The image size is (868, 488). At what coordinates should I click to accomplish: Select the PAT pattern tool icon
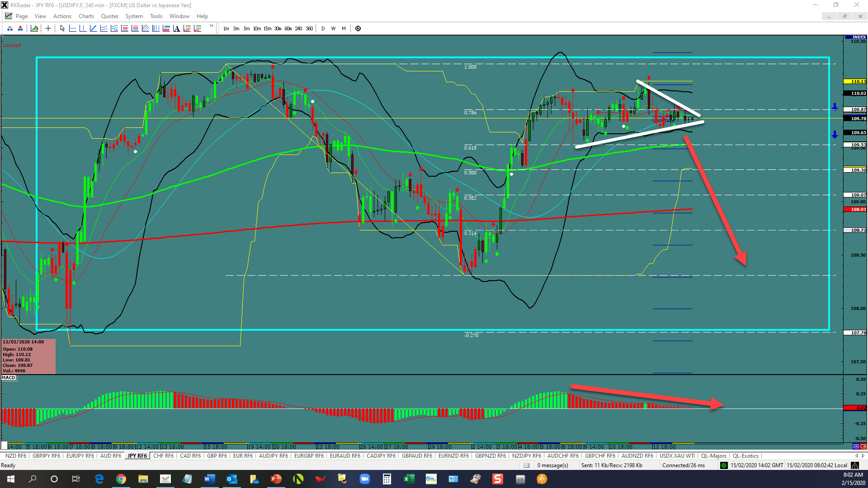click(x=187, y=28)
